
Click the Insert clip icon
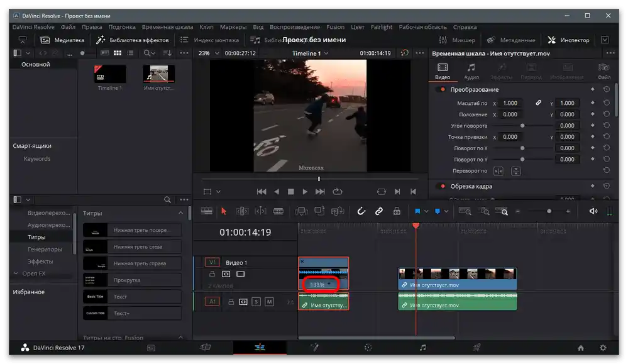[x=301, y=211]
